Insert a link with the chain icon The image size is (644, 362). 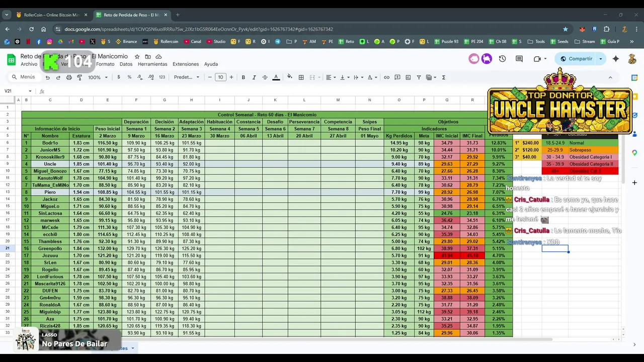coord(386,77)
